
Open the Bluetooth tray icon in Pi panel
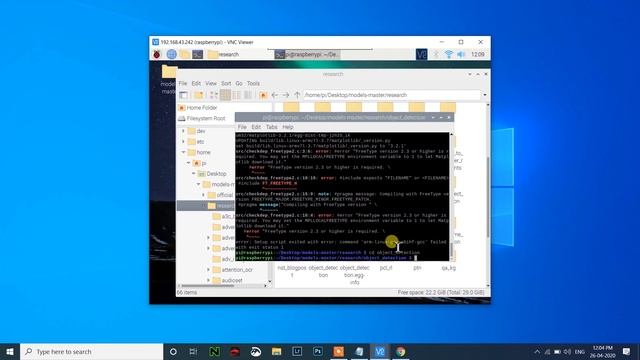pos(436,54)
